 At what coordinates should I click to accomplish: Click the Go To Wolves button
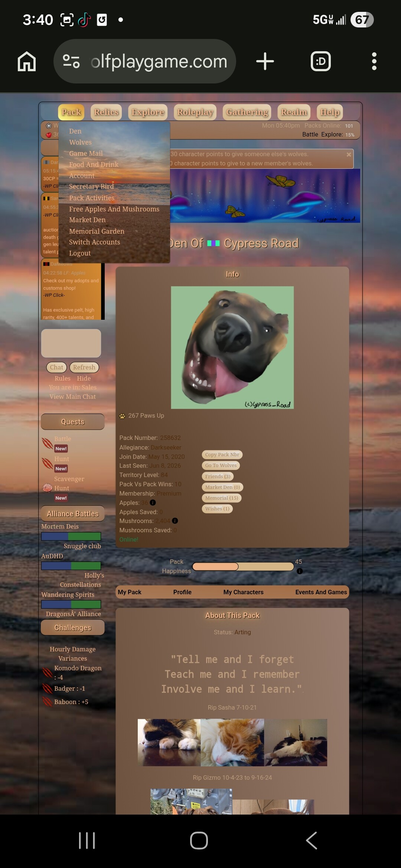tap(221, 466)
